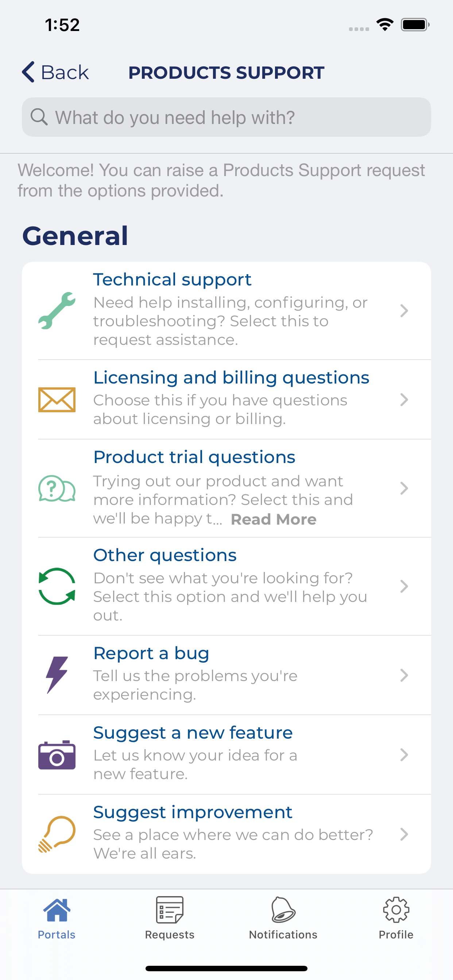Open Report a bug via its chevron
The height and width of the screenshot is (980, 453).
404,675
